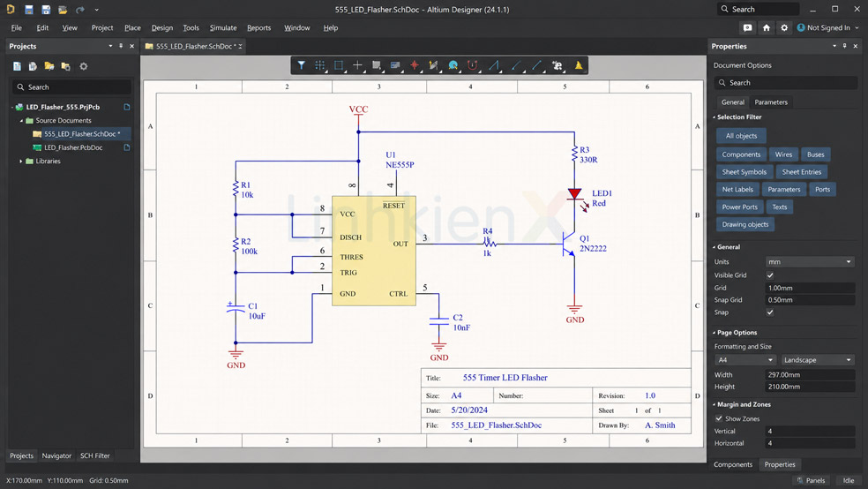This screenshot has width=868, height=489.
Task: Select the LED_Flasher_555.PrjPcb project node
Action: (x=63, y=107)
